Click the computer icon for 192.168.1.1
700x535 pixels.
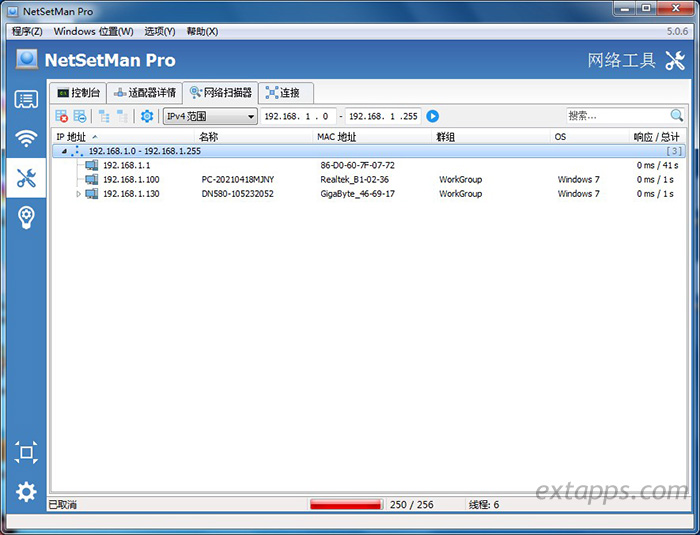tap(92, 165)
